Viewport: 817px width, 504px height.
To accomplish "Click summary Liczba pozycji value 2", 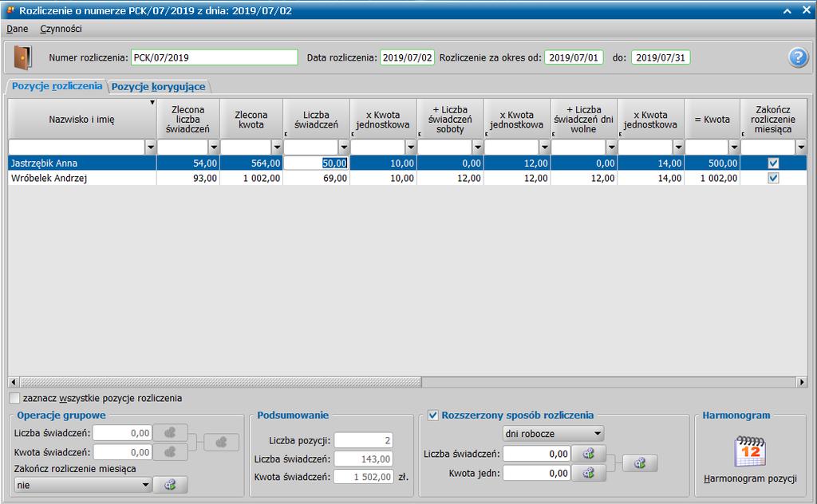I will pos(363,440).
